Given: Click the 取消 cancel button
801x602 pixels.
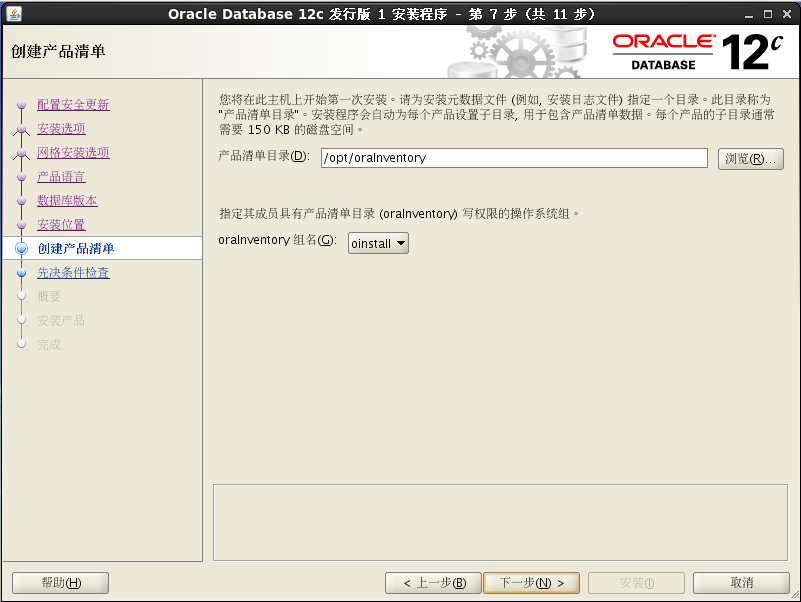Looking at the screenshot, I should (x=741, y=583).
